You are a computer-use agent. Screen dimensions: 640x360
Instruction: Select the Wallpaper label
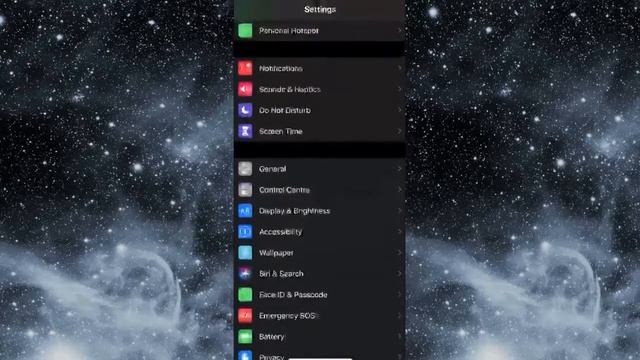(276, 253)
